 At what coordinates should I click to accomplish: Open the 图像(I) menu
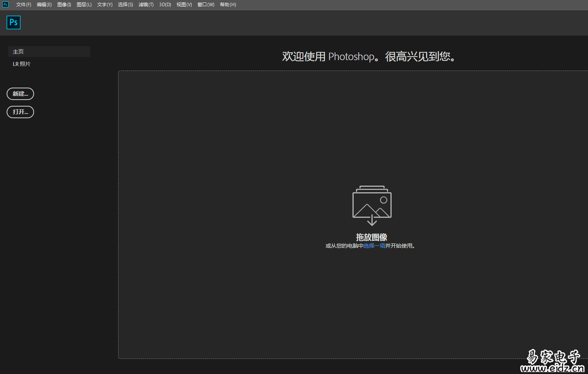pos(64,5)
